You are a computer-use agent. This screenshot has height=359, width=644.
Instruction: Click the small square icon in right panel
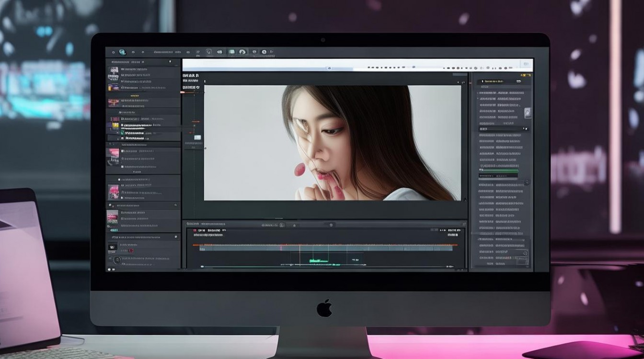[x=528, y=113]
